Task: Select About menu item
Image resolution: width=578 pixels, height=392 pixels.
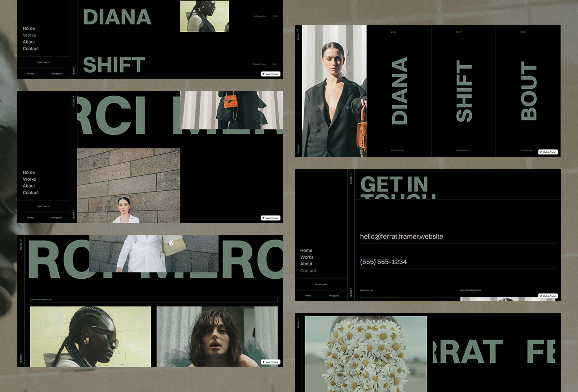Action: click(29, 41)
